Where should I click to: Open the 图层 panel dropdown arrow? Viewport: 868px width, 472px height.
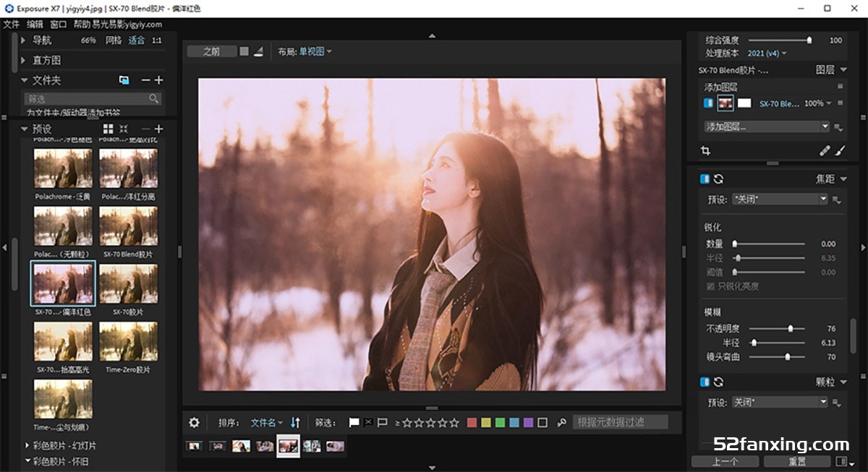point(843,70)
